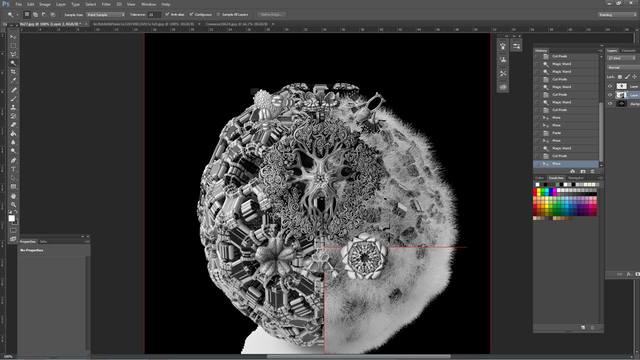Toggle the Contiguous checkbox
Image resolution: width=640 pixels, height=360 pixels.
[x=191, y=14]
